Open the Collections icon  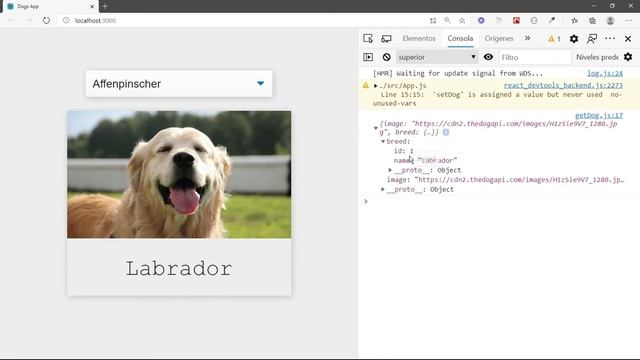pyautogui.click(x=592, y=20)
